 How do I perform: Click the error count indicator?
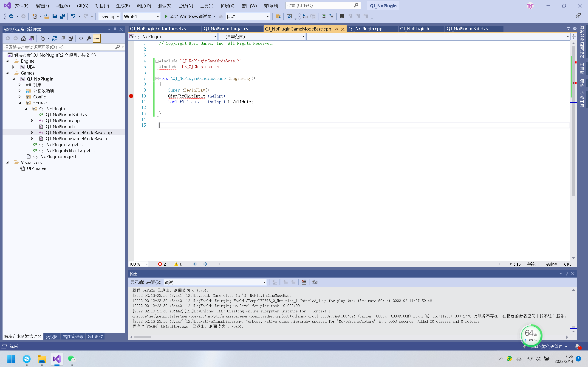pyautogui.click(x=162, y=264)
